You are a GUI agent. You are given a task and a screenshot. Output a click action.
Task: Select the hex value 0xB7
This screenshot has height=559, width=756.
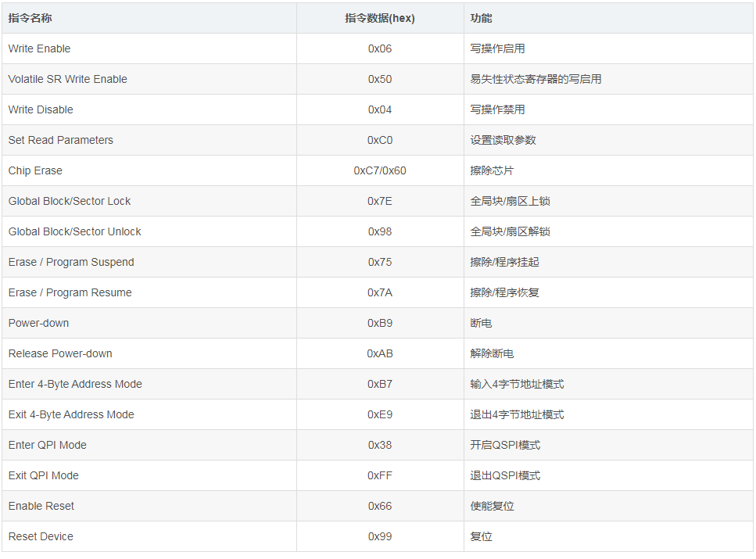coord(380,384)
